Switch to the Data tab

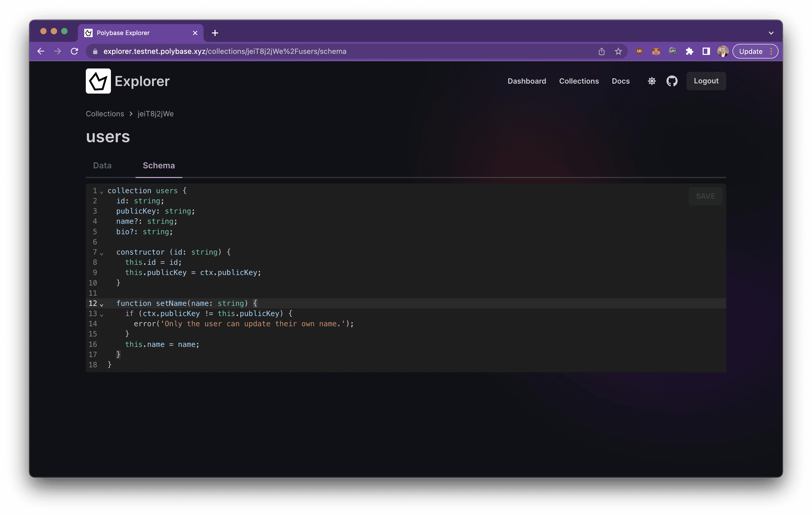coord(102,165)
